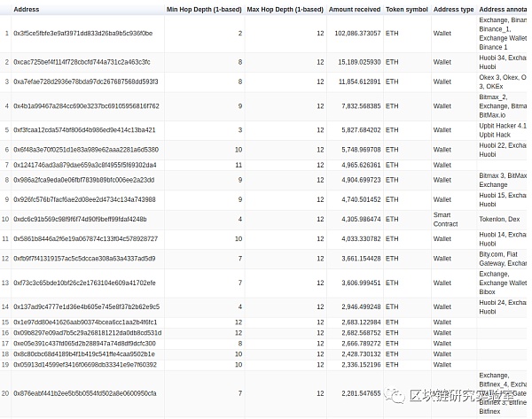The width and height of the screenshot is (532, 419).
Task: Click the Bity.com Fiat Gateway annotation
Action: point(503,259)
